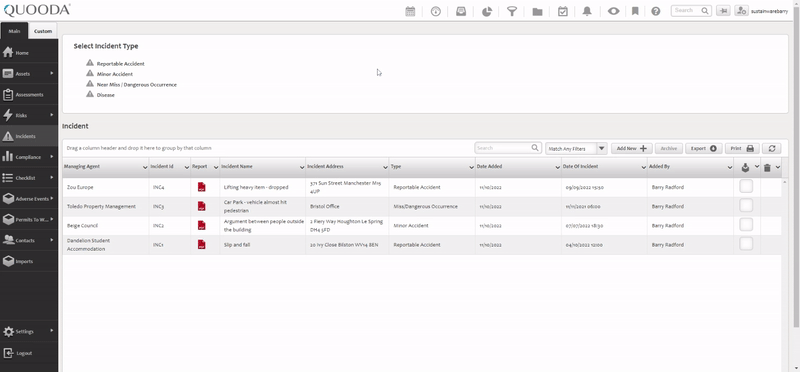This screenshot has height=372, width=800.
Task: Expand the Contacts submenu
Action: click(x=52, y=240)
